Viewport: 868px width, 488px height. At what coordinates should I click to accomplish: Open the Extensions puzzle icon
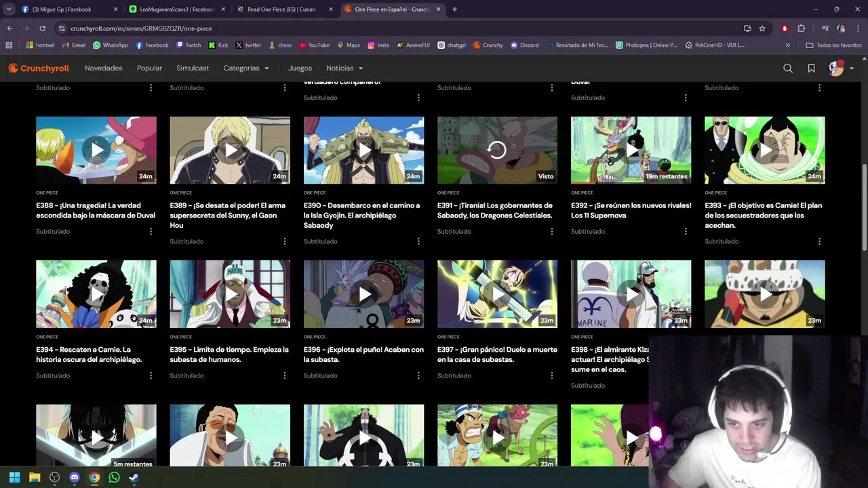[x=801, y=28]
